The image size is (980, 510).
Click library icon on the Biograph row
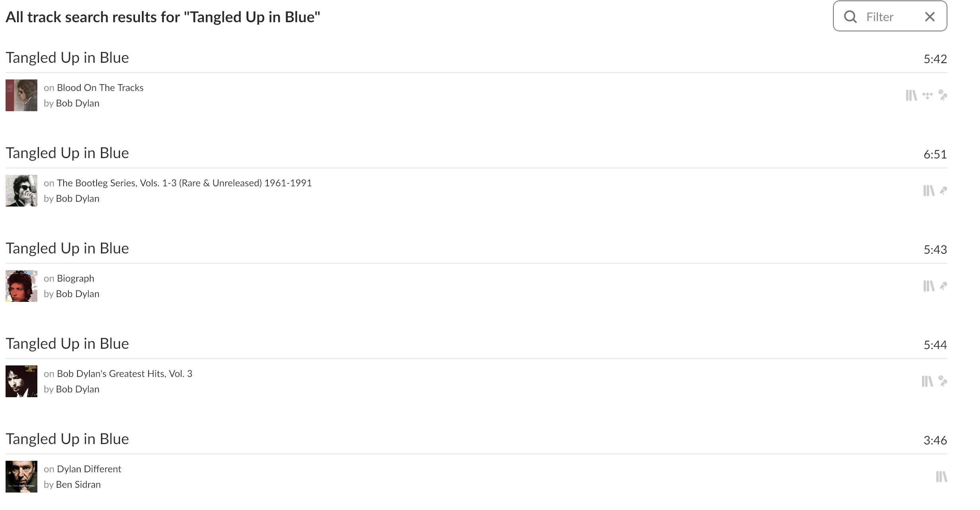(929, 286)
